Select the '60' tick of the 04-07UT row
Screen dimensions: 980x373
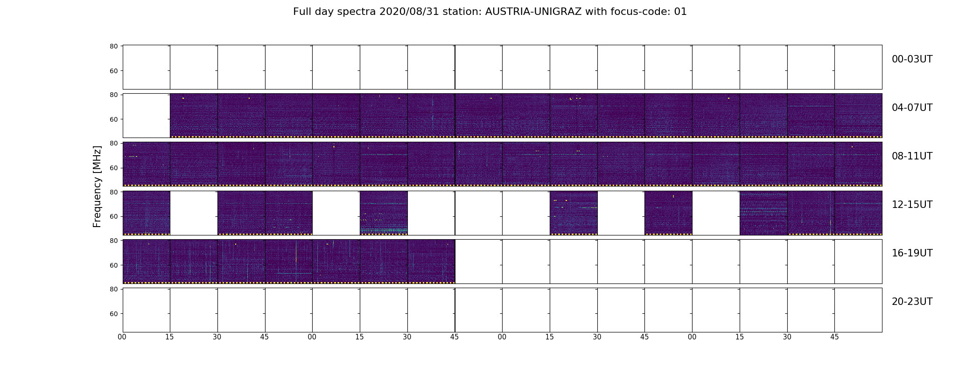(x=113, y=119)
